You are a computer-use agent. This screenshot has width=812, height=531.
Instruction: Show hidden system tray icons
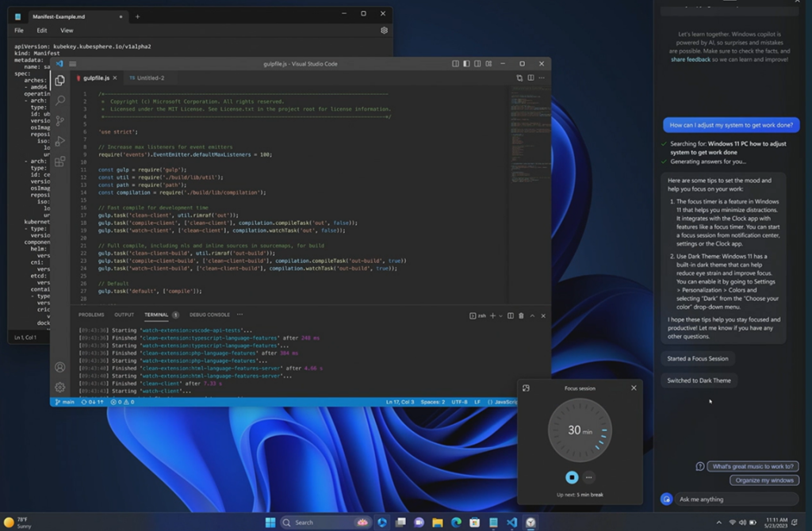tap(719, 523)
